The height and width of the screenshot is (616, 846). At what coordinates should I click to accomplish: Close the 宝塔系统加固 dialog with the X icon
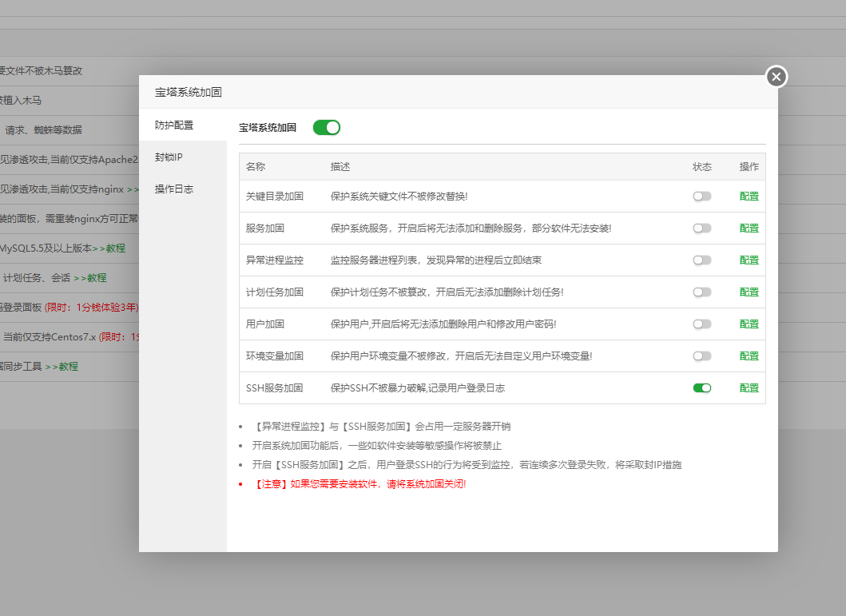coord(776,77)
